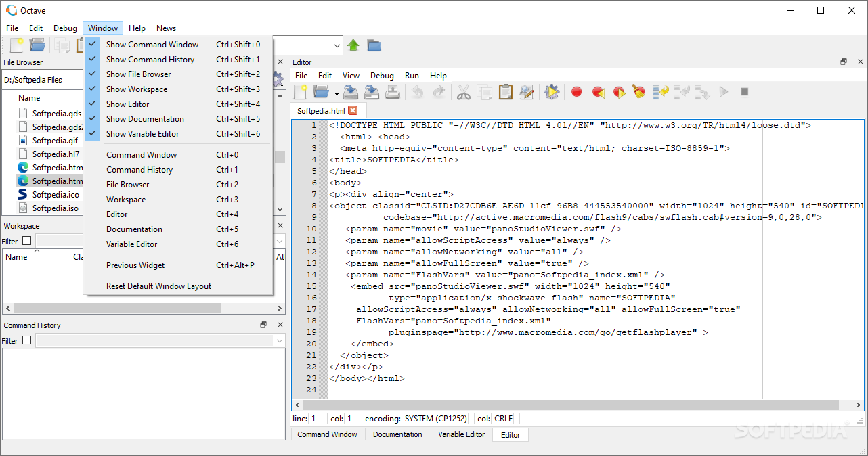Click the Save As icon in Editor
868x456 pixels.
tap(372, 92)
